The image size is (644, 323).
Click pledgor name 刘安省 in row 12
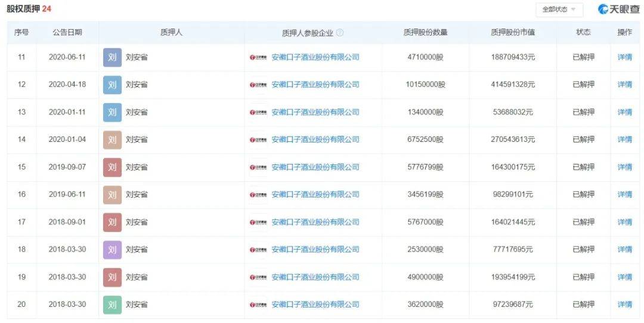coord(137,85)
